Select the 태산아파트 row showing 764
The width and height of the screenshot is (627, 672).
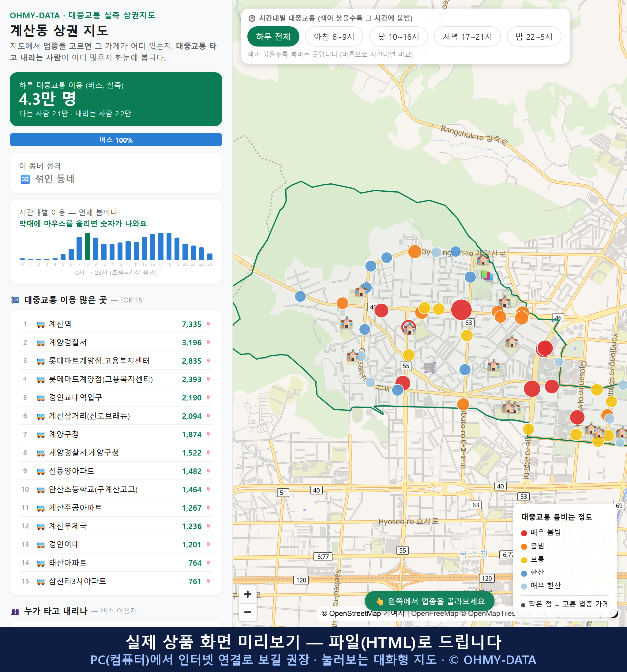click(116, 563)
